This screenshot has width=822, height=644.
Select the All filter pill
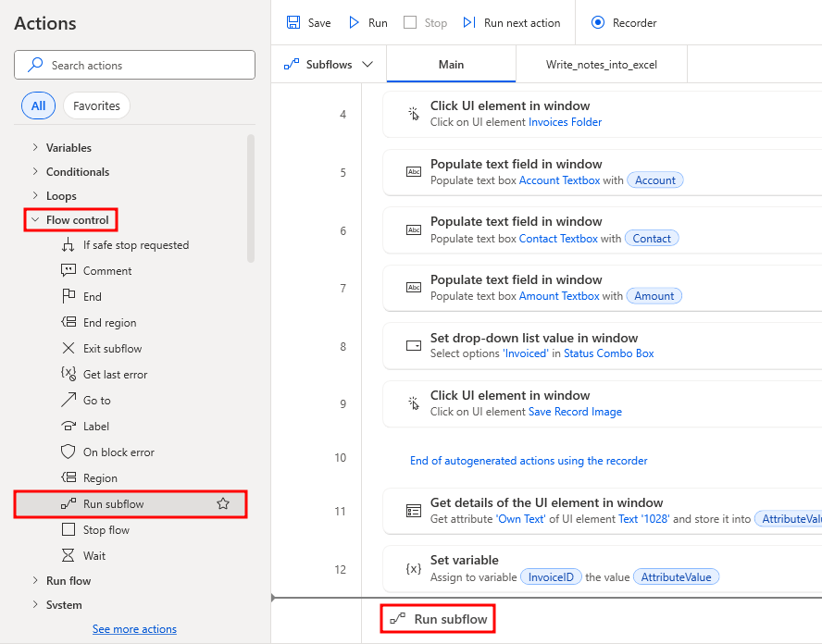pos(38,105)
